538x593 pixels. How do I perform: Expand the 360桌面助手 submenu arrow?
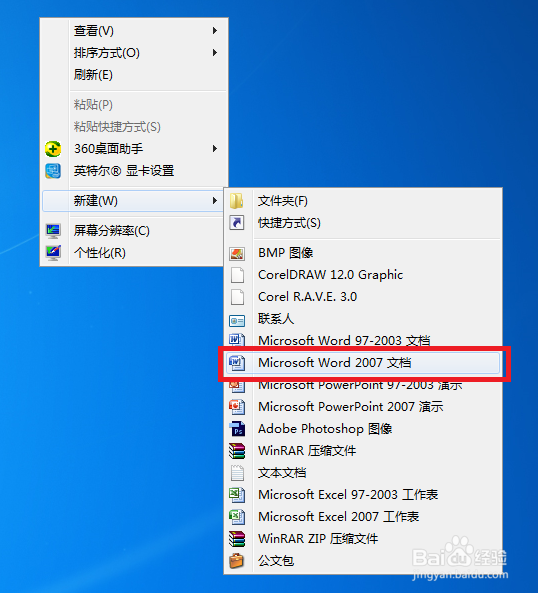pos(215,149)
